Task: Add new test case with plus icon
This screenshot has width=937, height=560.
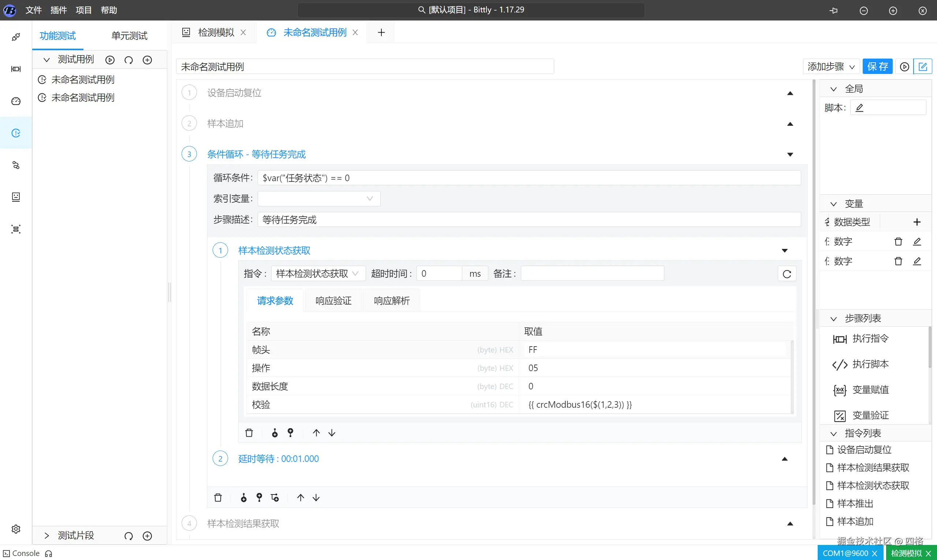Action: click(x=147, y=60)
